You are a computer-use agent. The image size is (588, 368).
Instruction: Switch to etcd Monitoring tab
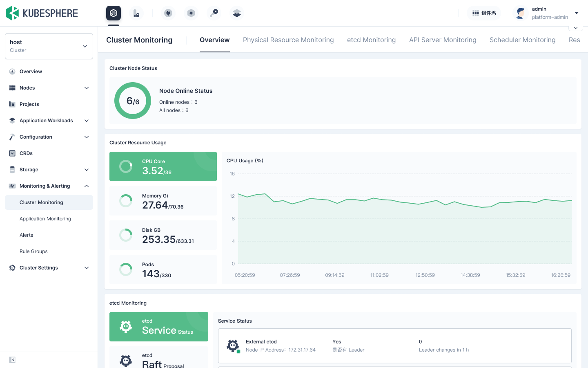(371, 40)
